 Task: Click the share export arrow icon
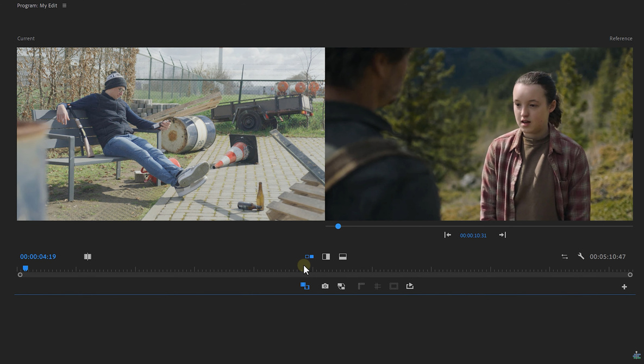click(410, 286)
